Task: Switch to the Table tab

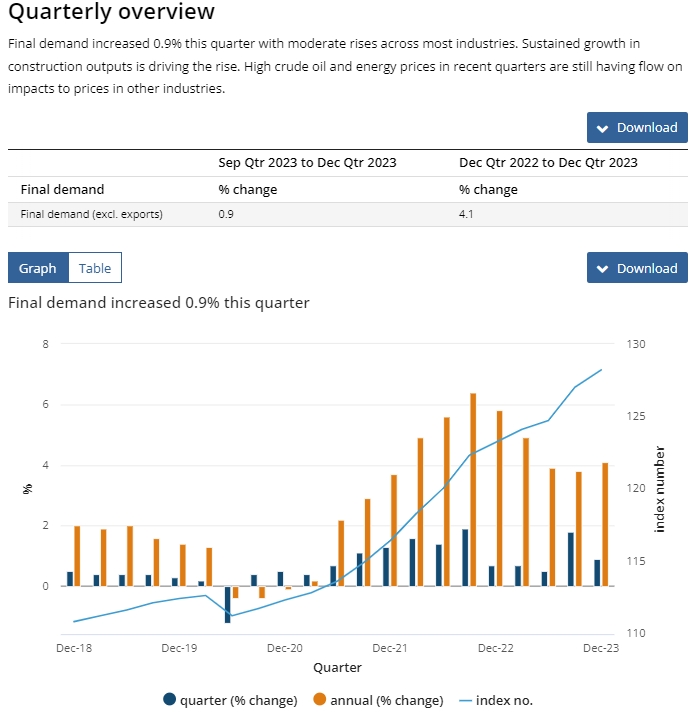Action: tap(95, 268)
